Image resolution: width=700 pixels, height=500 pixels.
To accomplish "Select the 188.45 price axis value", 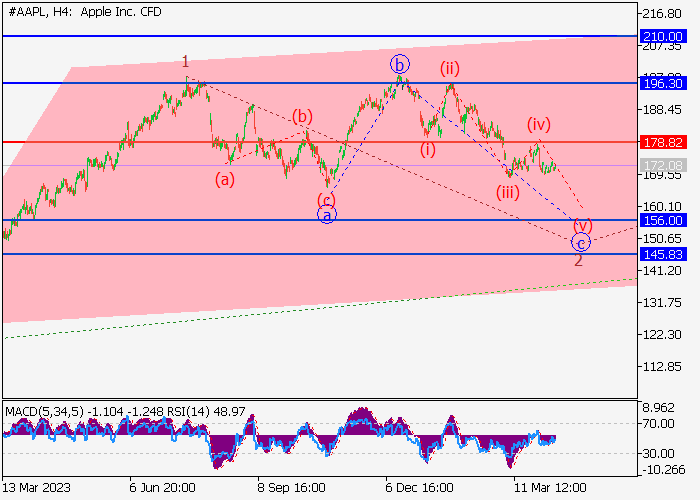I will [662, 110].
